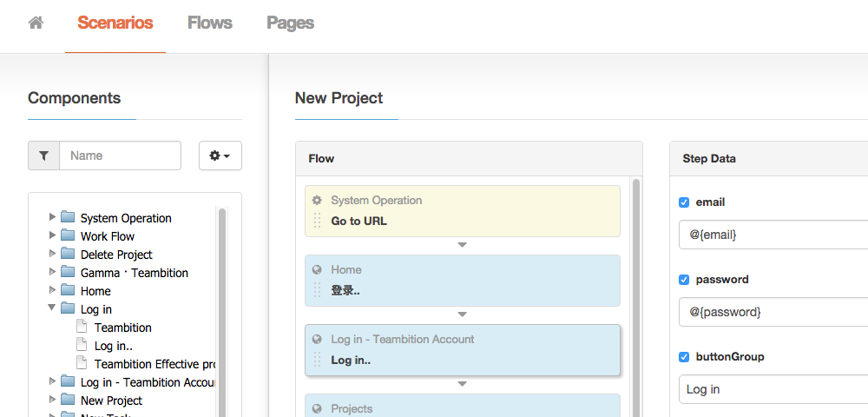Click the Name filter input field
868x417 pixels.
coord(120,156)
